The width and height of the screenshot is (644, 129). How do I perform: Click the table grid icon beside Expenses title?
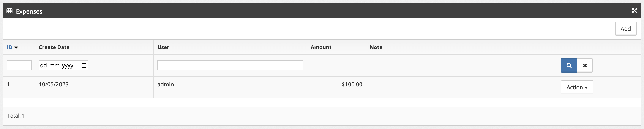[x=9, y=11]
